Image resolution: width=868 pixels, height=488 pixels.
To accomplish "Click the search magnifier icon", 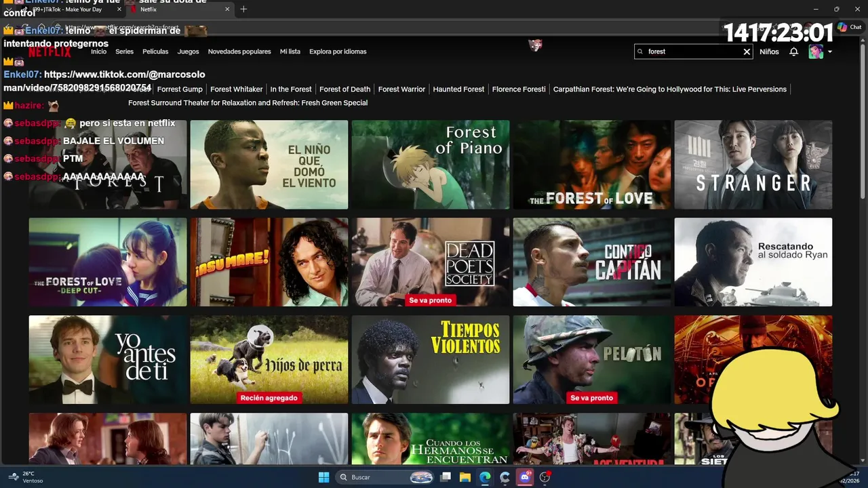I will point(641,52).
